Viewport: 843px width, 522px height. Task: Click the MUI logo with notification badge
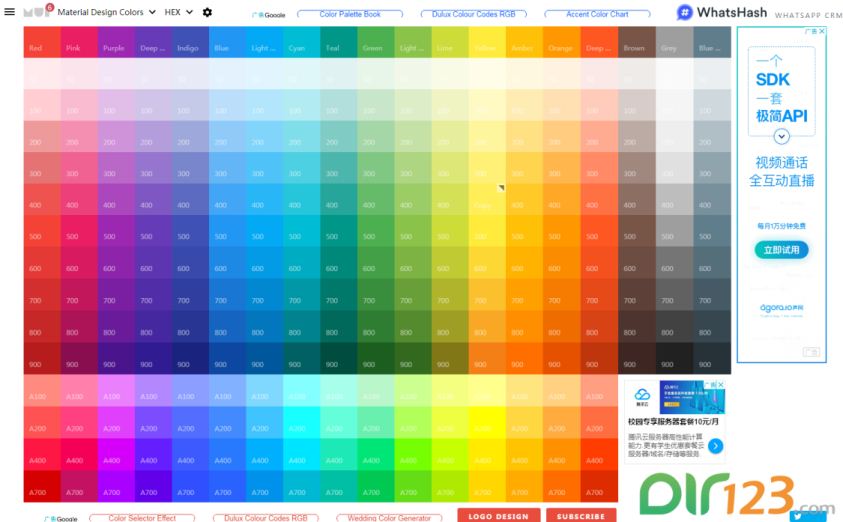[38, 11]
